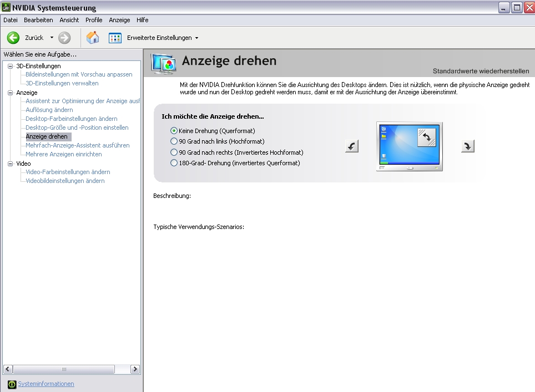
Task: Click the monitor preview image
Action: click(409, 146)
